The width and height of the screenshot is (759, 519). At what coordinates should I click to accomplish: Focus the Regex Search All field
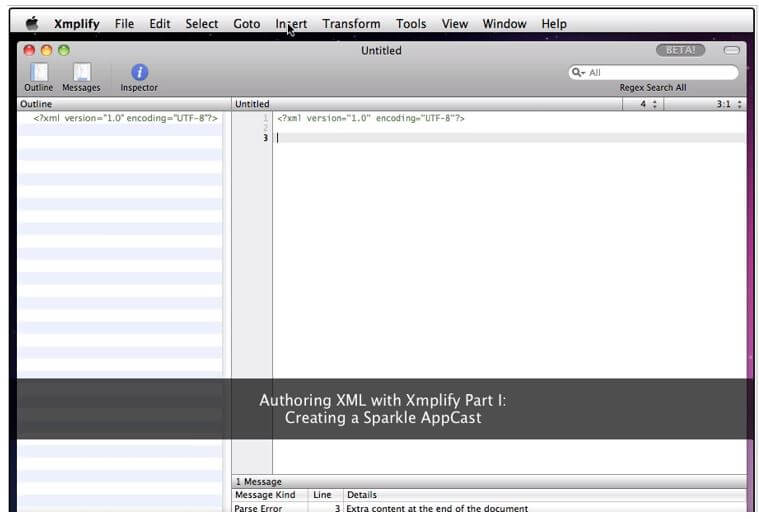click(x=653, y=73)
